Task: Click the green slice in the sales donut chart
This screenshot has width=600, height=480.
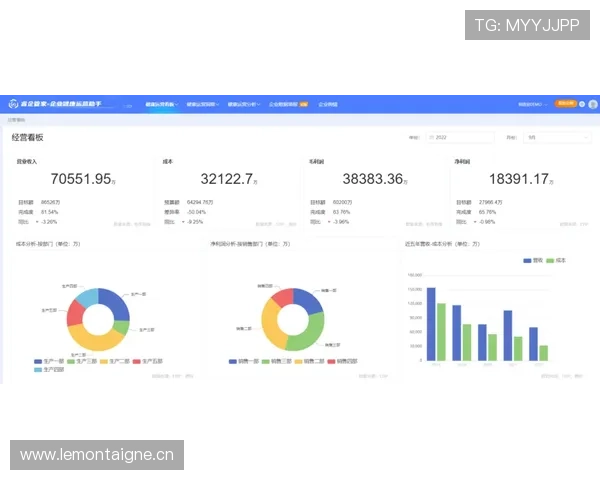Action: pyautogui.click(x=312, y=332)
